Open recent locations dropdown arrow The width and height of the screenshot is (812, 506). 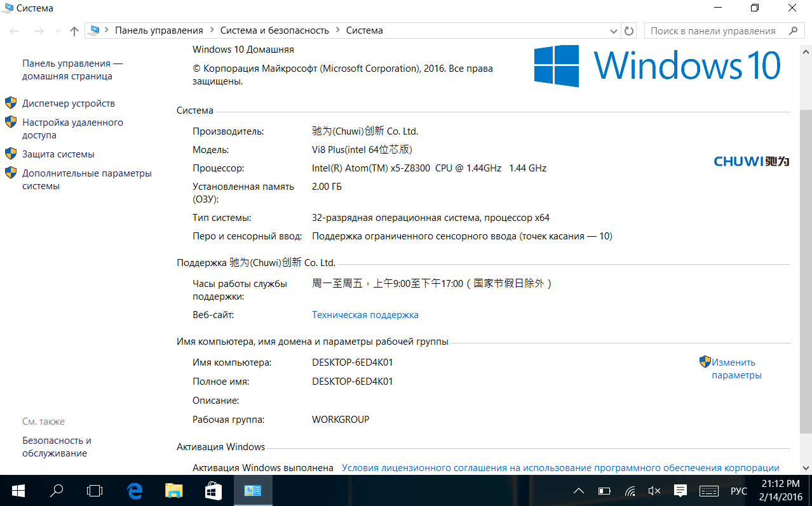[58, 30]
